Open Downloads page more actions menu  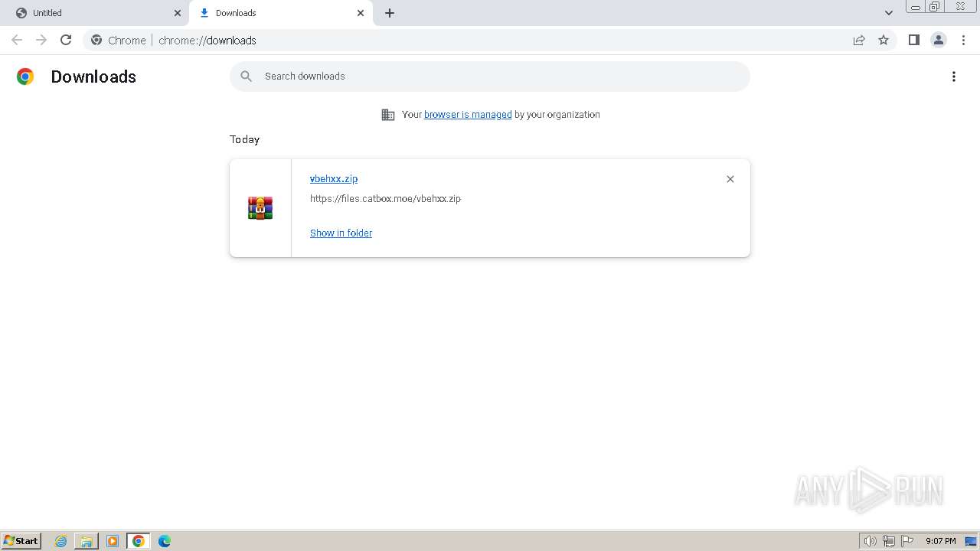(954, 77)
